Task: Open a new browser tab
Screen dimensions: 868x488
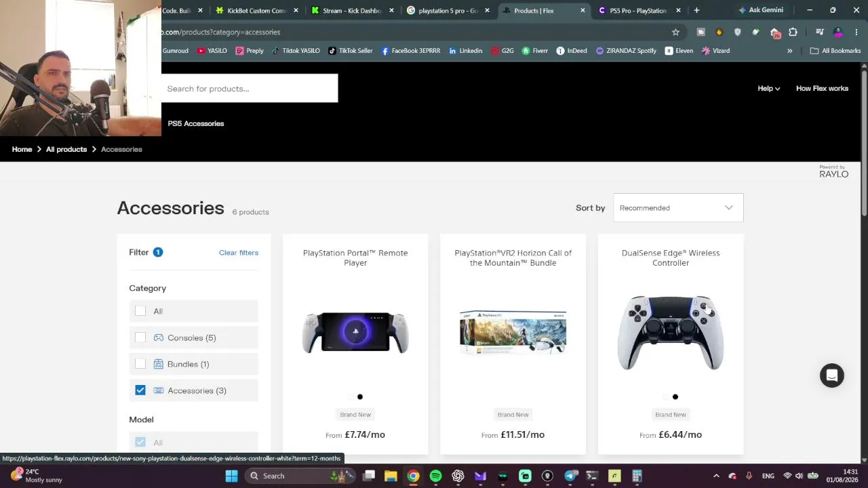Action: (x=696, y=10)
